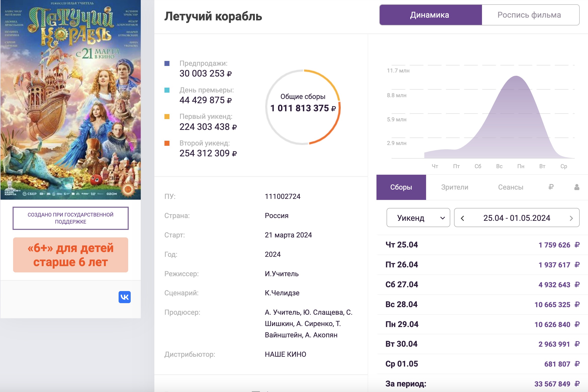Click the blue Предпродажи legend square
Screen dimensions: 588x392
tap(167, 63)
